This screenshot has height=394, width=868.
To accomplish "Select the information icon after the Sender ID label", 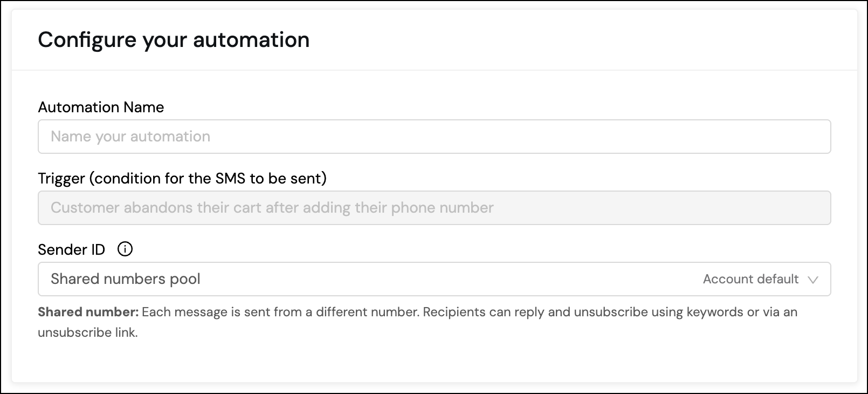I will 125,249.
